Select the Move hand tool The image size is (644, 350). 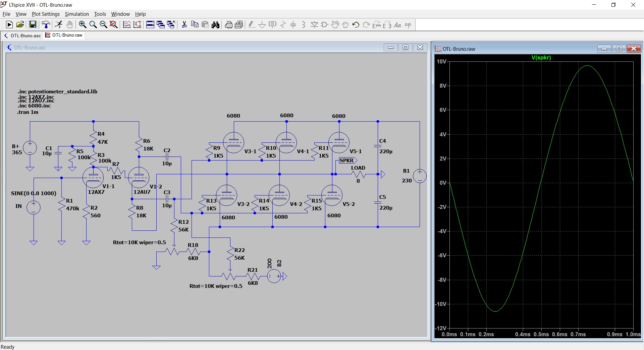(x=335, y=25)
